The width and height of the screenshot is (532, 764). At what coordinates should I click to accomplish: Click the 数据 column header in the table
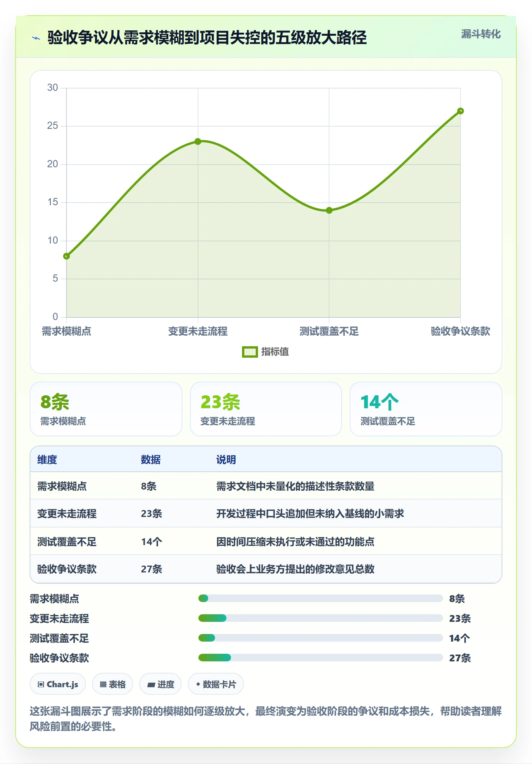[151, 460]
